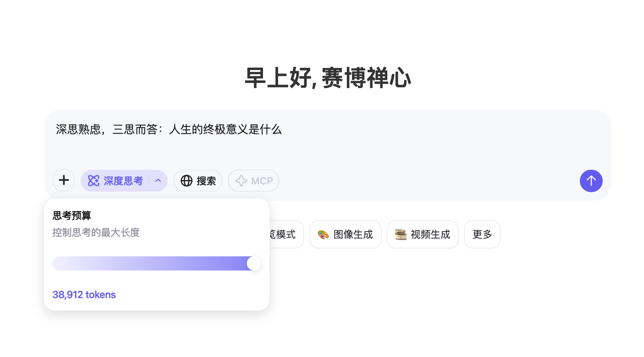Send message with the up arrow button
The height and width of the screenshot is (357, 644).
pos(591,181)
